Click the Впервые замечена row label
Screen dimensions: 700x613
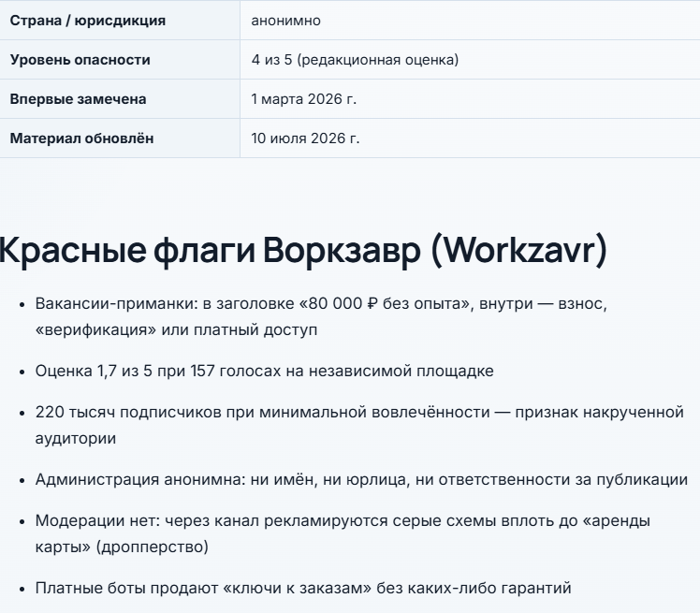coord(78,99)
